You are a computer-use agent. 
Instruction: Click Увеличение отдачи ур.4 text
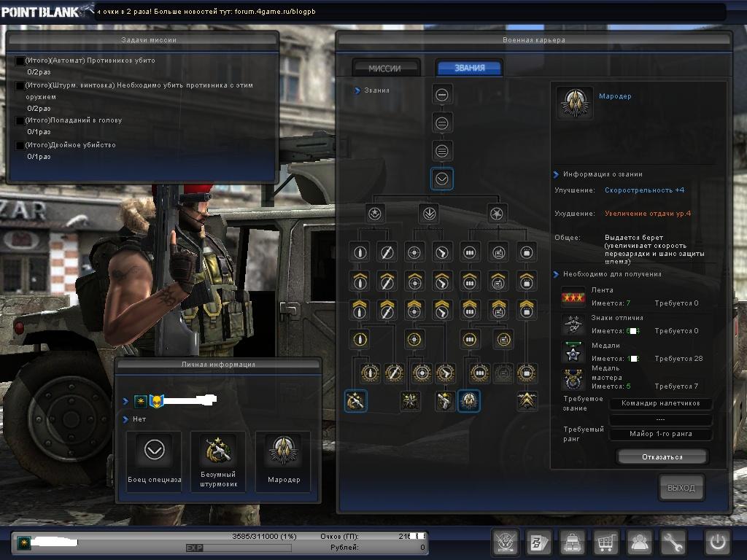point(648,214)
